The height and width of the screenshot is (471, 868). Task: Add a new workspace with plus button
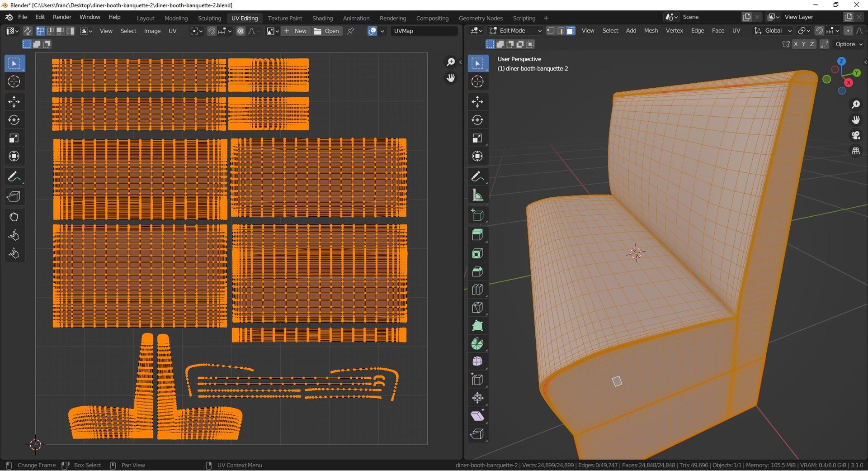pos(546,18)
